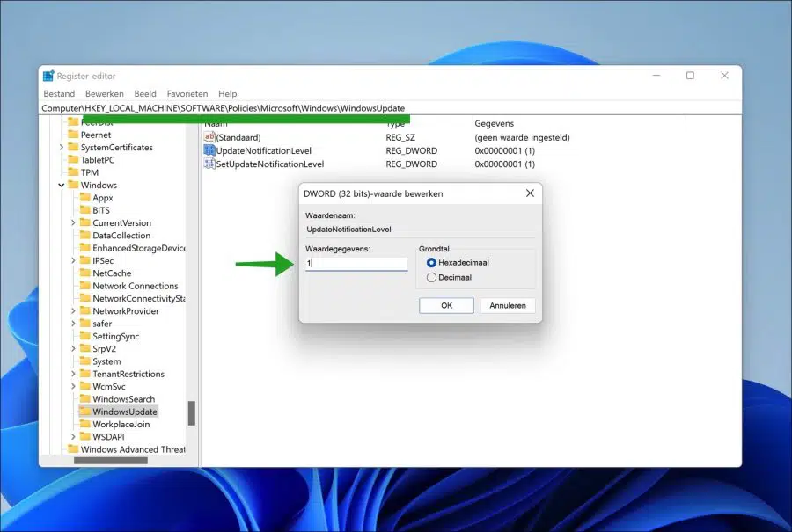Click the Network Connections folder icon

(x=84, y=286)
